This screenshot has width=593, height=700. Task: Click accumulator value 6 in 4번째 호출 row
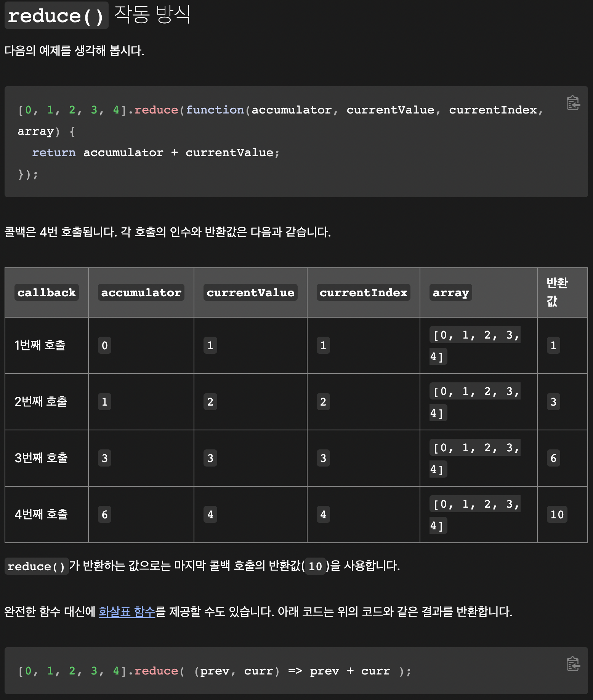point(104,515)
